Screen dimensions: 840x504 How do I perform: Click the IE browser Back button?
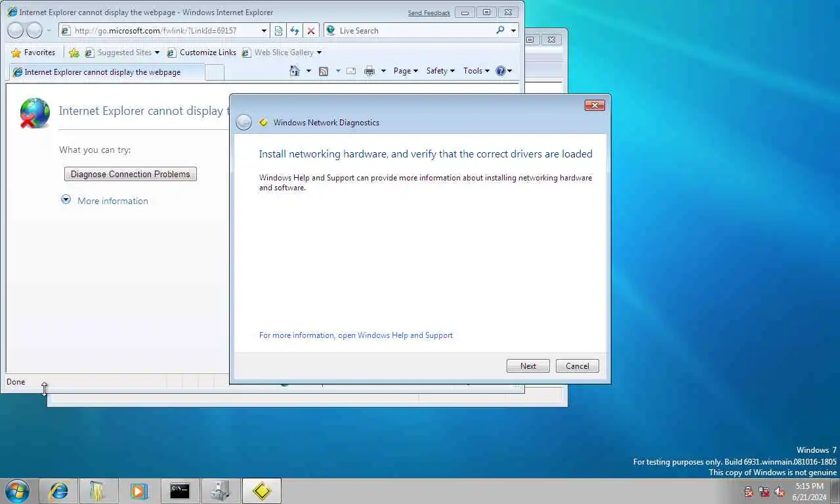click(16, 30)
